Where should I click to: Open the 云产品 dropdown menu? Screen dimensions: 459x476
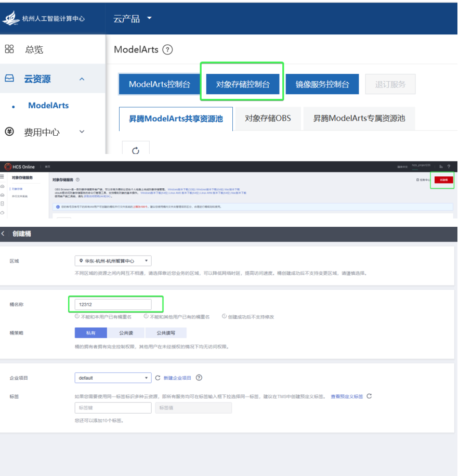132,19
